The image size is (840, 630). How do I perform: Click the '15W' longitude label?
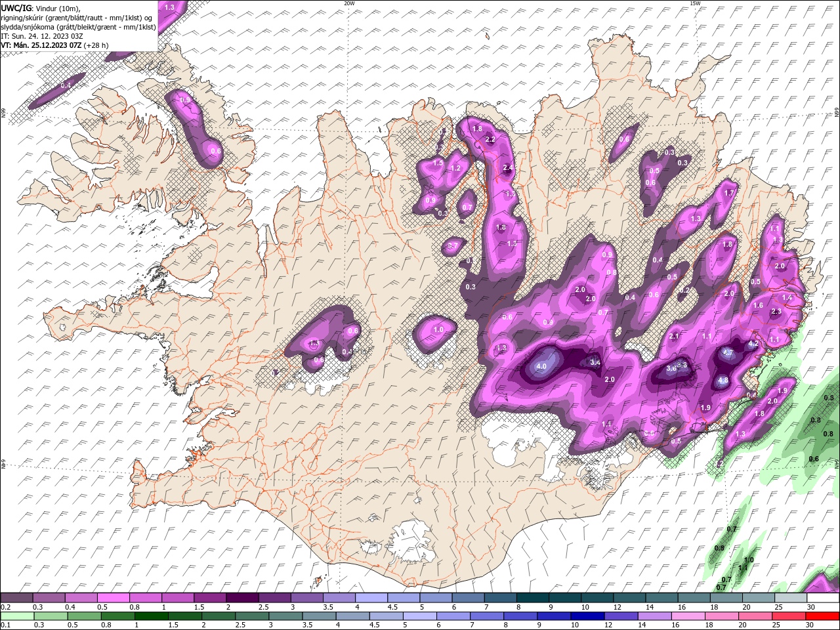(695, 3)
